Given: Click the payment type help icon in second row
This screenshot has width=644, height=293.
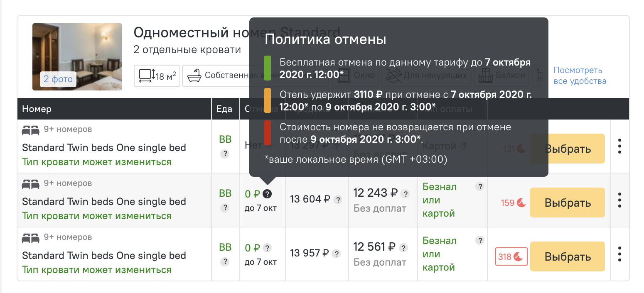Looking at the screenshot, I should (x=480, y=187).
